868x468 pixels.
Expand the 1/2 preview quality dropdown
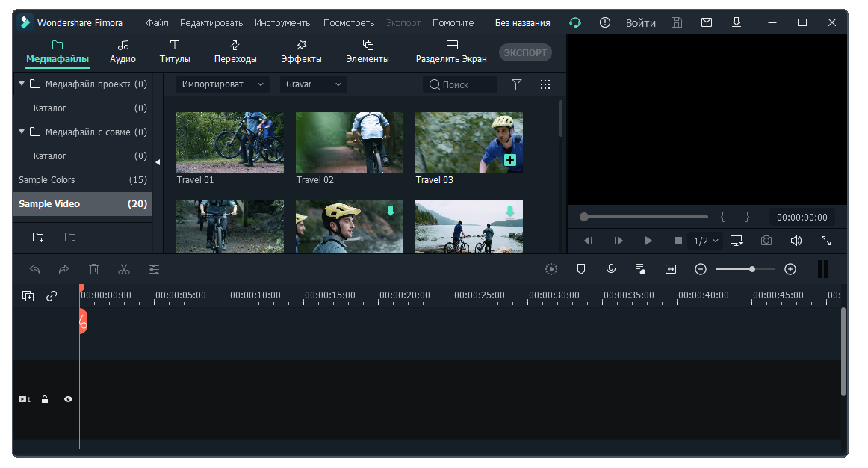pos(706,241)
